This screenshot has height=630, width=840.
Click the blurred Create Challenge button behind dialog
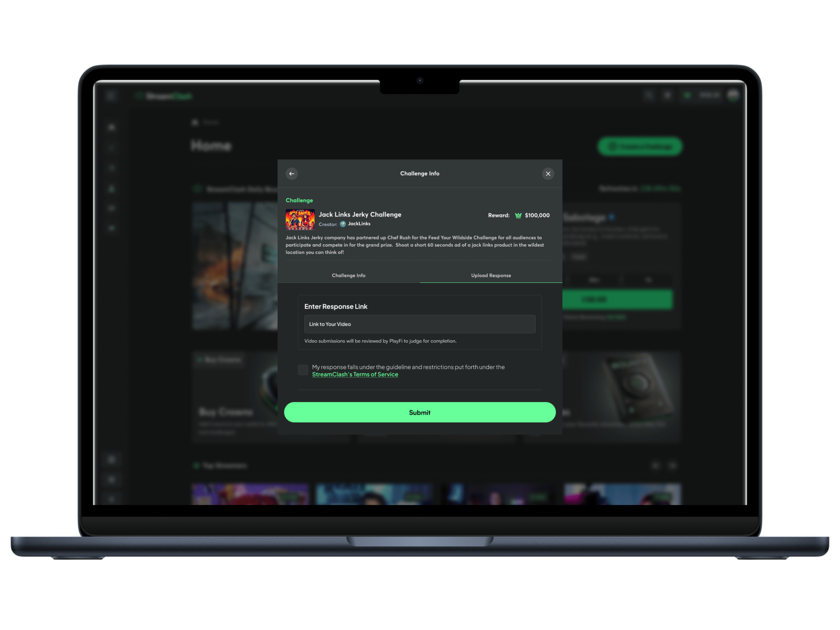pos(640,147)
